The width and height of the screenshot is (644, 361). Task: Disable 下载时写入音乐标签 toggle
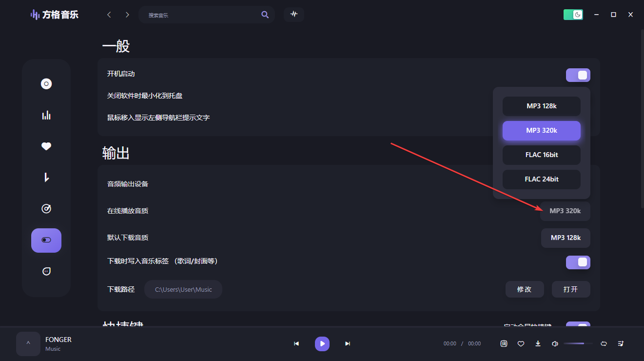(578, 262)
